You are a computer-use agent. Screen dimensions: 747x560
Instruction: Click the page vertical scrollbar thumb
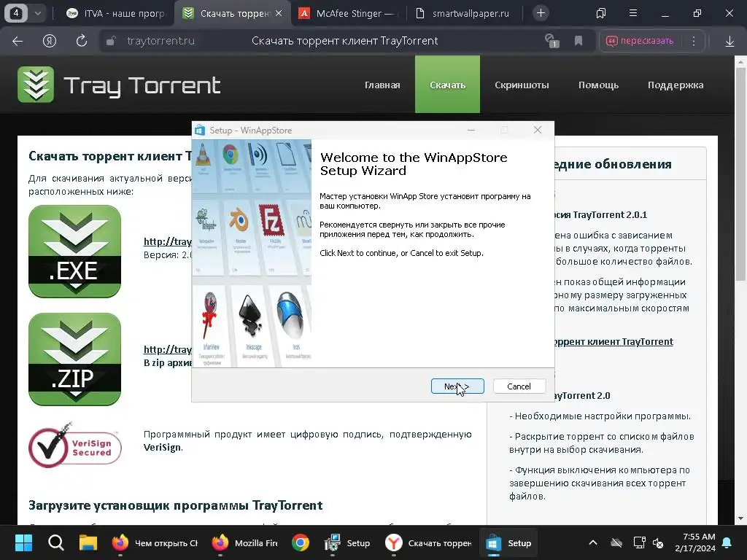[740, 174]
